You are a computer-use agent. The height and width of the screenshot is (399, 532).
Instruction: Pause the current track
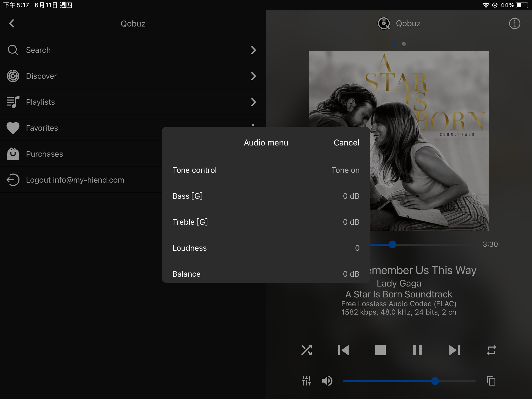[x=417, y=350]
